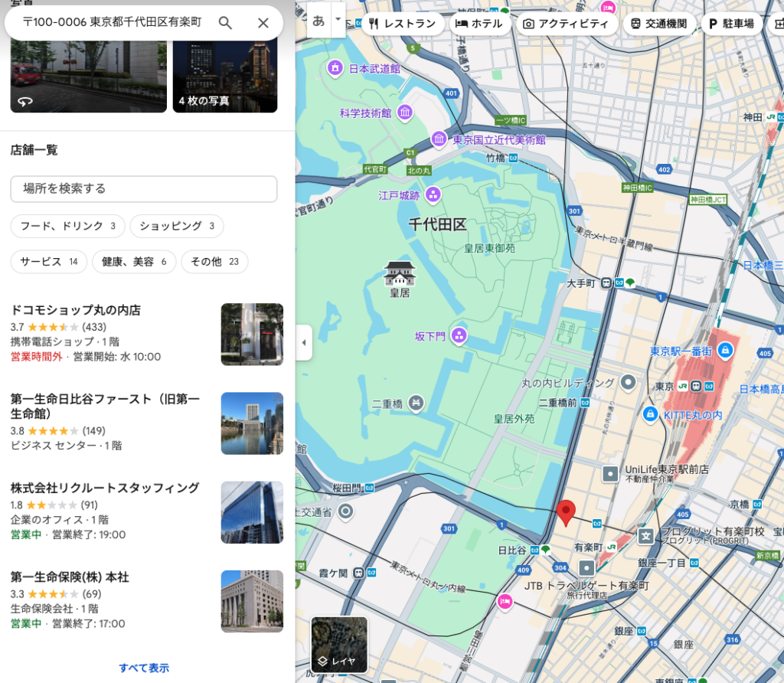Image resolution: width=784 pixels, height=683 pixels.
Task: Click the 二重橋 bridge icon
Action: (416, 403)
